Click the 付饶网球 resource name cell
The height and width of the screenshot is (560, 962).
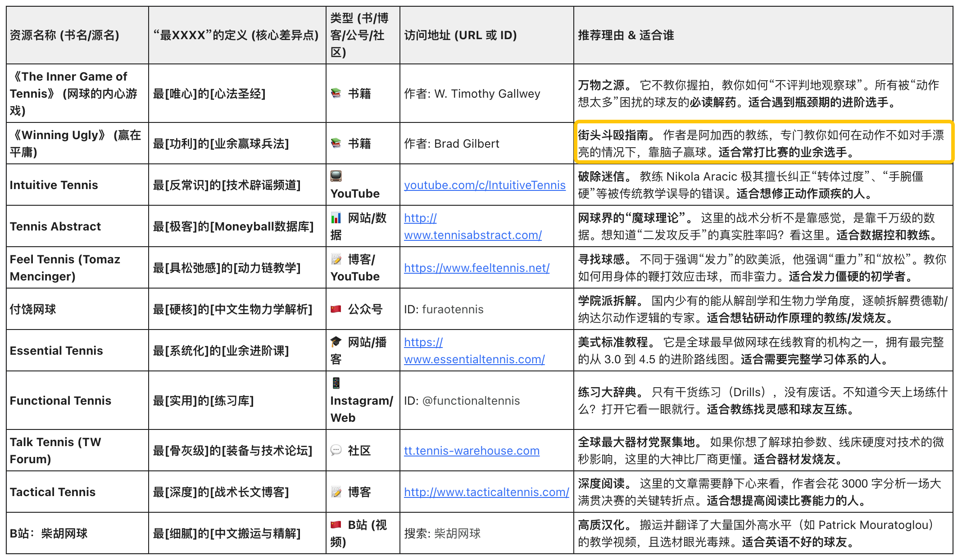coord(33,309)
